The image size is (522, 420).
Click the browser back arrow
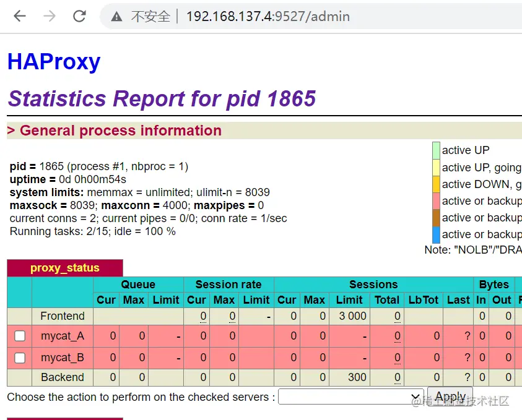click(x=20, y=16)
